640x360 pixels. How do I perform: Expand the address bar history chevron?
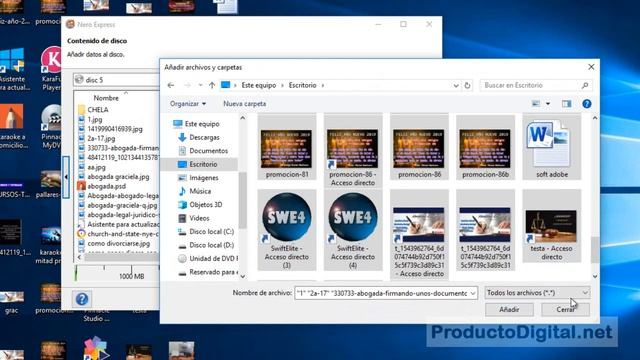point(456,85)
